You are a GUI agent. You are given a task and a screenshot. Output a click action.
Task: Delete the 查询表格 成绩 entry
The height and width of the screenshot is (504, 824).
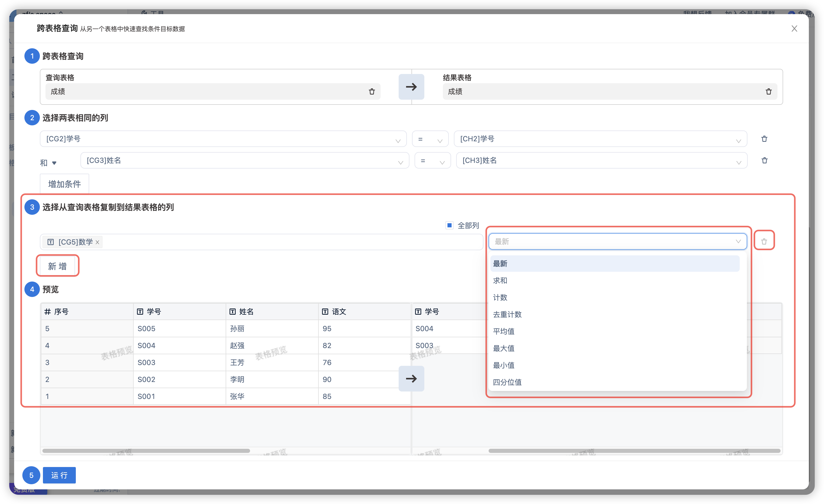(372, 91)
